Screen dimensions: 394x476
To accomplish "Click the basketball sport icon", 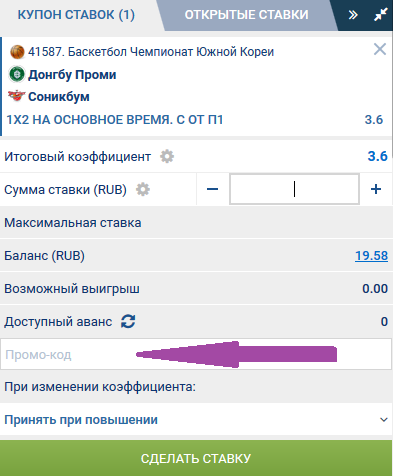I will pyautogui.click(x=17, y=52).
